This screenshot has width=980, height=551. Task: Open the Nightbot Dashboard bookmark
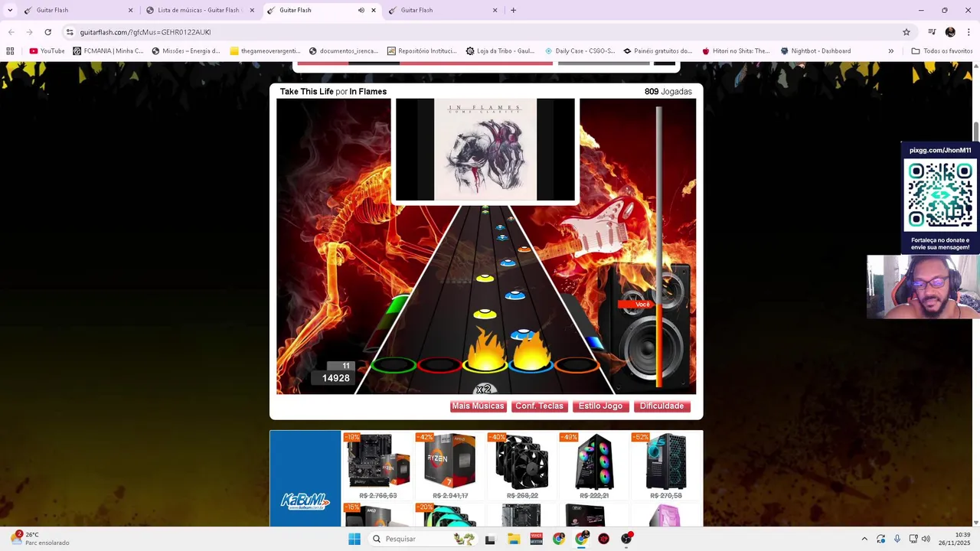(x=815, y=51)
